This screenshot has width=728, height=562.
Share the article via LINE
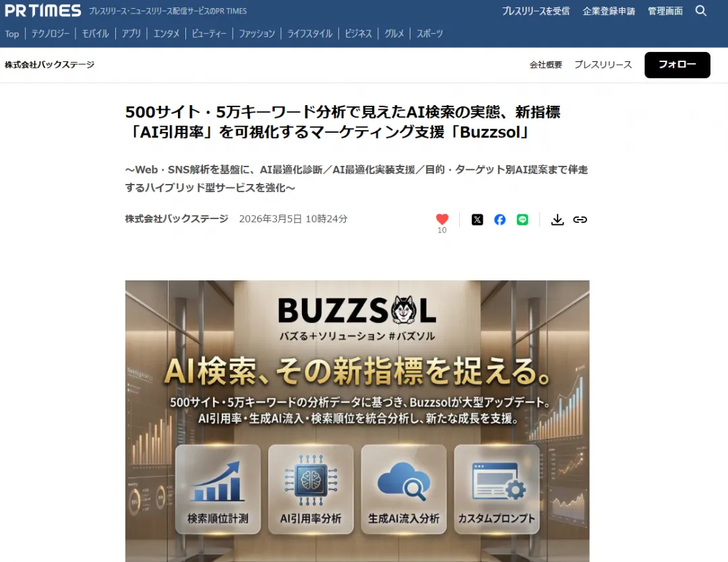pos(522,220)
